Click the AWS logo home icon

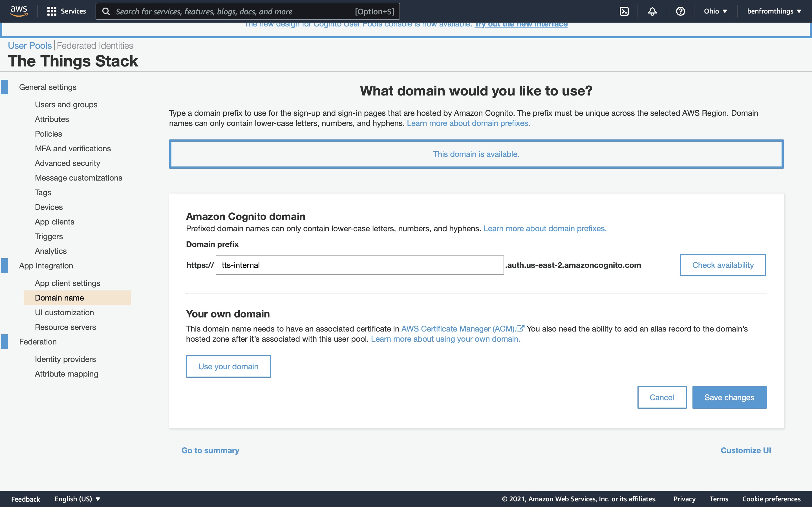click(19, 11)
